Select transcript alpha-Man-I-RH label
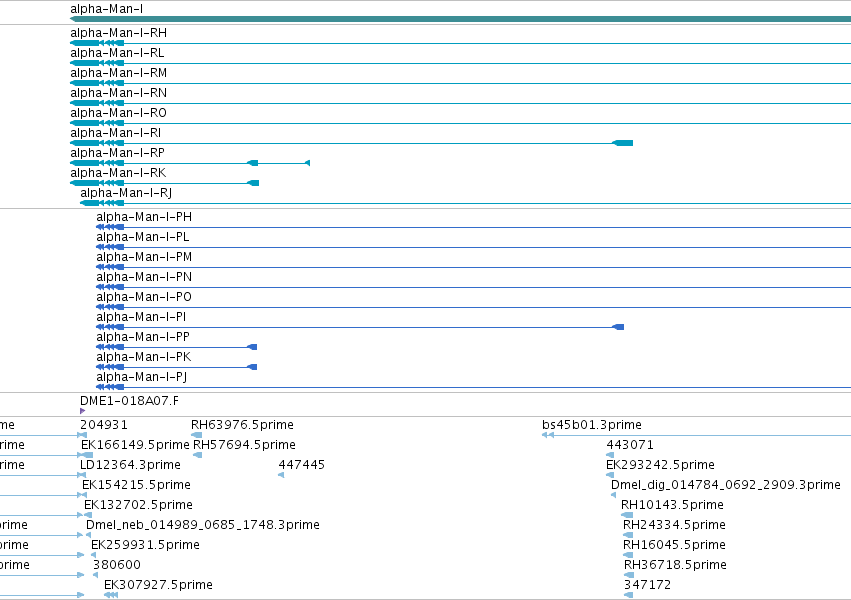Screen dimensions: 851x600 pyautogui.click(x=118, y=33)
